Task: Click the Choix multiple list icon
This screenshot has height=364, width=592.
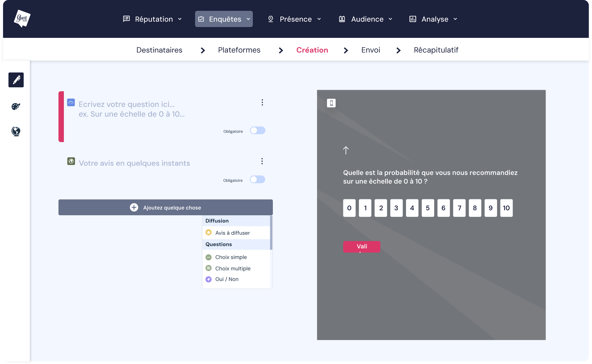Action: point(208,268)
